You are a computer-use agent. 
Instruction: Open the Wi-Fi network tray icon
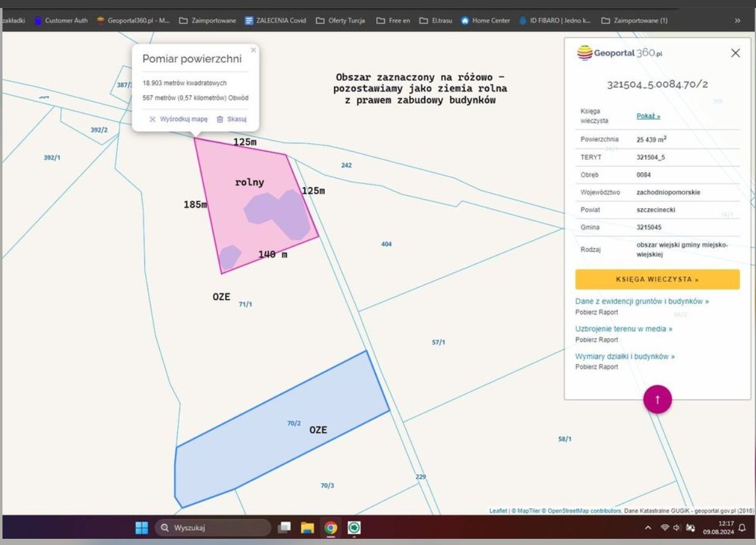click(x=665, y=528)
